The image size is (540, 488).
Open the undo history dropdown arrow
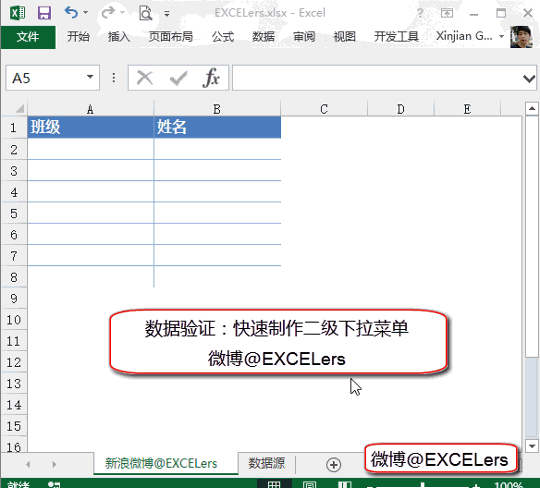coord(85,13)
